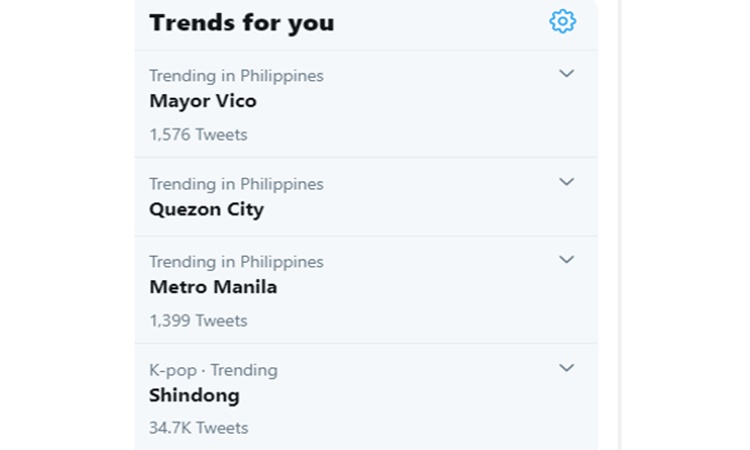Click 'Trending in Philippines' above Quezon City
Image resolution: width=750 pixels, height=450 pixels.
pos(236,184)
